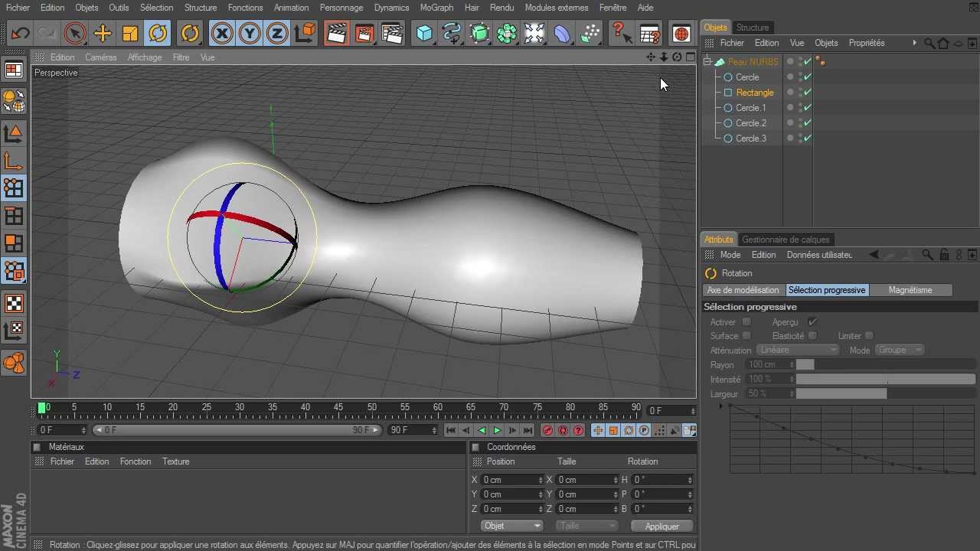This screenshot has width=980, height=551.
Task: Toggle the green checkmark for Cercle
Action: (808, 77)
